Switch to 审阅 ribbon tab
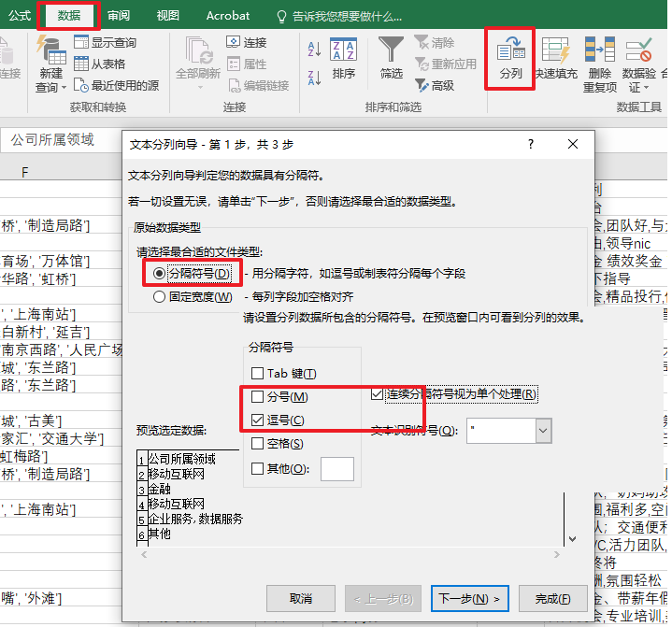The height and width of the screenshot is (627, 672). click(x=119, y=16)
